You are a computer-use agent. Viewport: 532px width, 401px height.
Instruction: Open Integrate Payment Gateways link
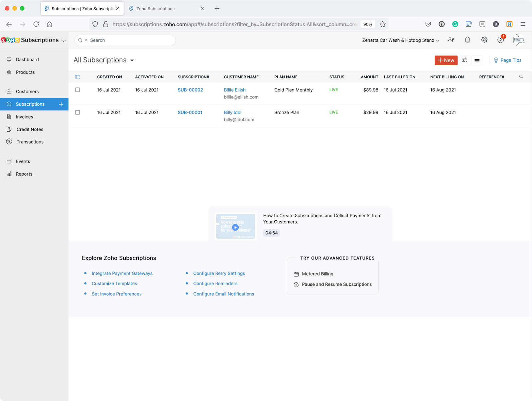[x=122, y=274]
